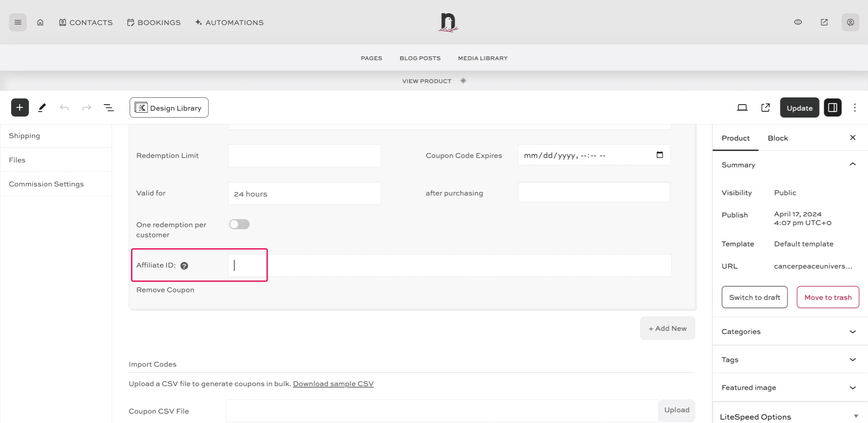Screen dimensions: 868x423
Task: Open the Bookings section
Action: [x=154, y=22]
